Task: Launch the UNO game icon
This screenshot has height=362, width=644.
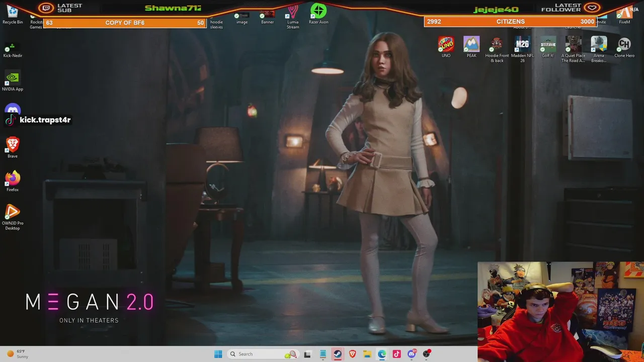Action: tap(446, 47)
